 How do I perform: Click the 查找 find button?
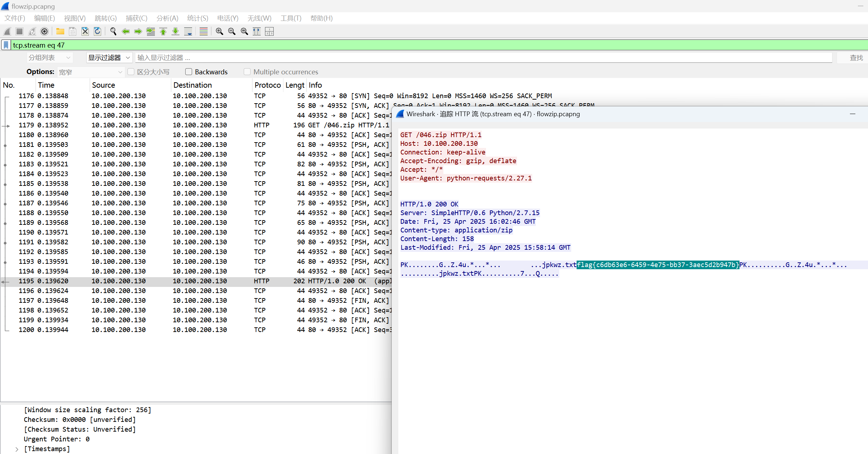(x=856, y=58)
